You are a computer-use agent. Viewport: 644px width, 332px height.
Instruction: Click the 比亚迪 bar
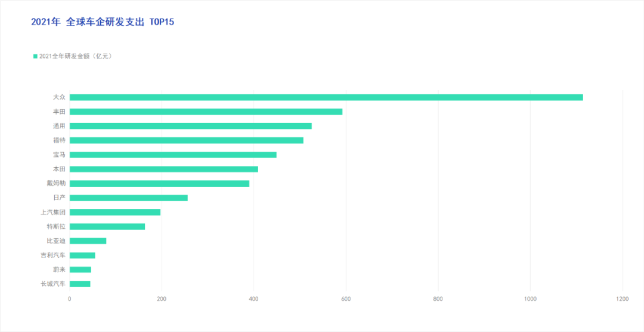(88, 241)
